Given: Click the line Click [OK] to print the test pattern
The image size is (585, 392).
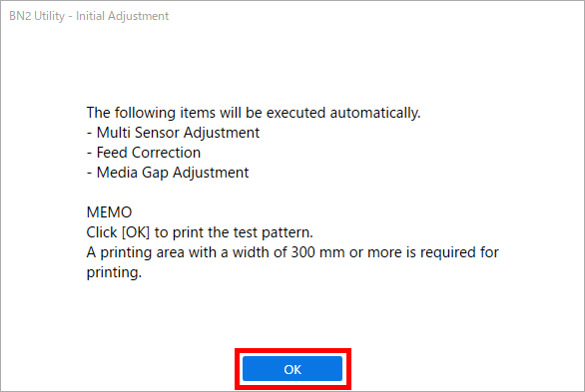Looking at the screenshot, I should tap(200, 232).
